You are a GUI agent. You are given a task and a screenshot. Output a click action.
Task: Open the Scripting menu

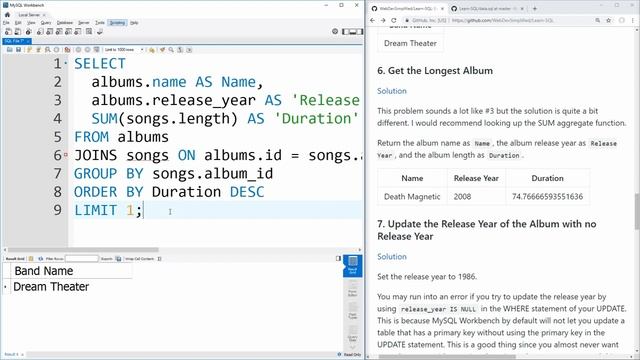coord(118,23)
